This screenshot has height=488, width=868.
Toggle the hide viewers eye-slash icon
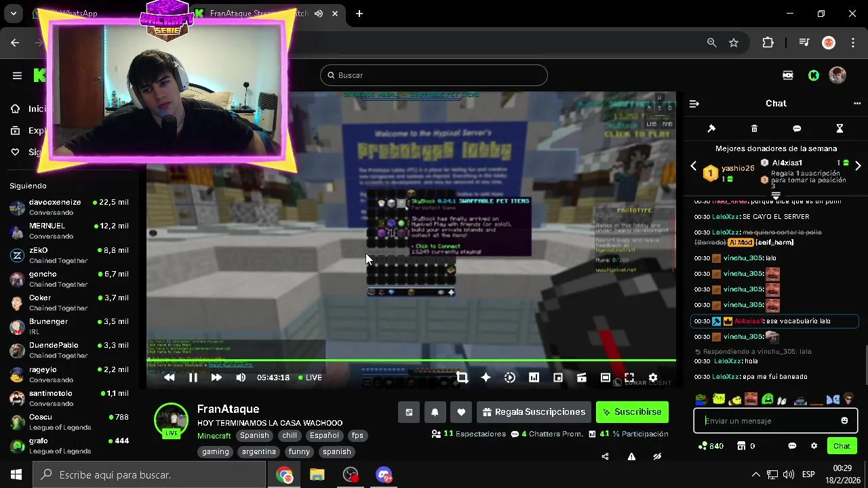[657, 457]
